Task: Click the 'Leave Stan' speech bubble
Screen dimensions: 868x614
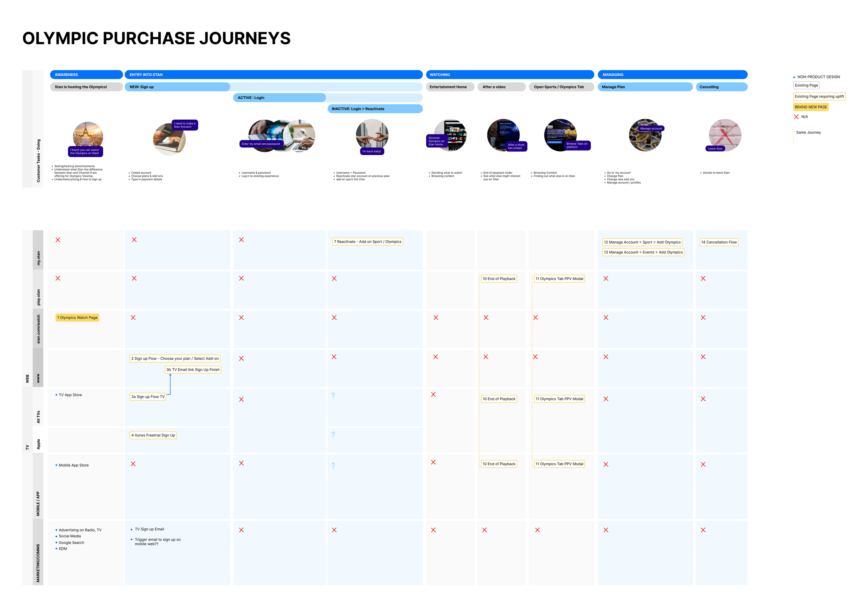Action: (715, 148)
